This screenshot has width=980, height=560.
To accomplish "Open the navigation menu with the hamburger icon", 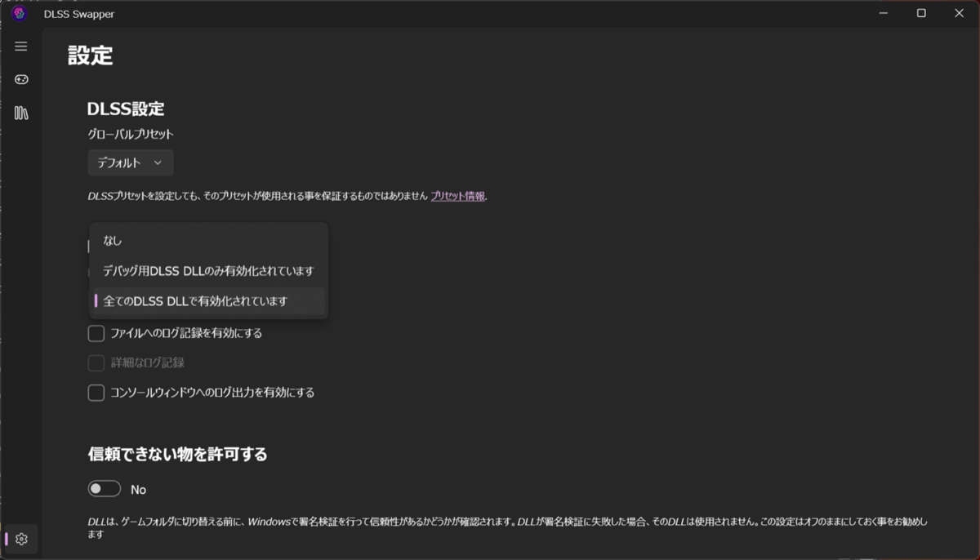I will (x=20, y=46).
